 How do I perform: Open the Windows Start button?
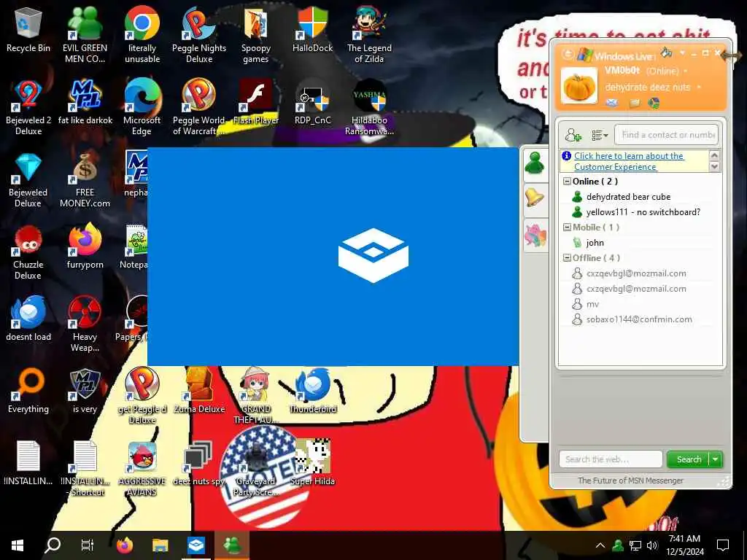click(x=18, y=545)
